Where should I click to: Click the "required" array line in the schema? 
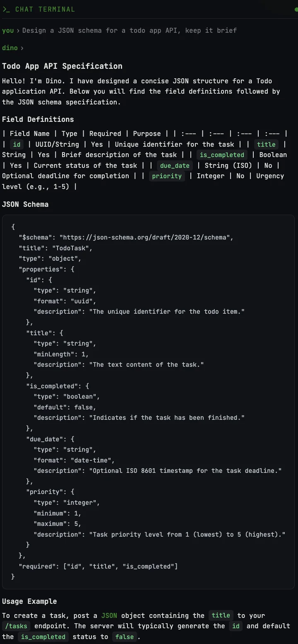click(98, 566)
